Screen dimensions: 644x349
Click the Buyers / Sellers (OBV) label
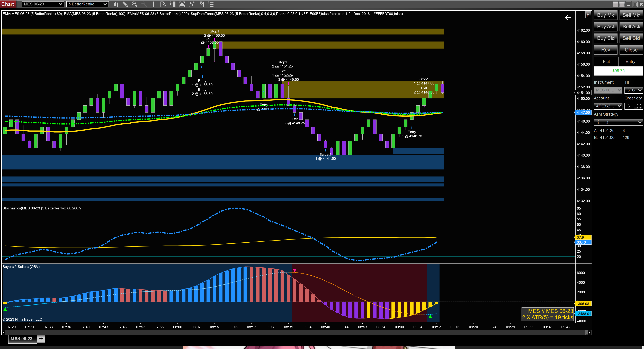pyautogui.click(x=21, y=267)
